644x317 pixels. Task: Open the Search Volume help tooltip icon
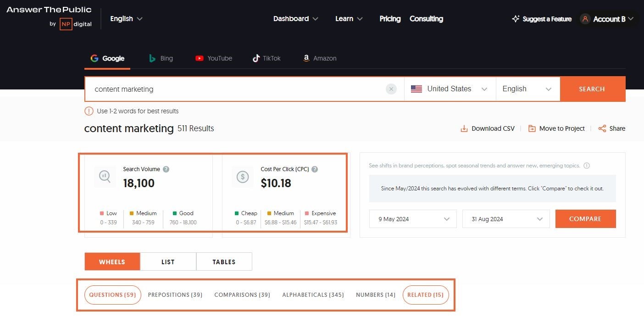click(x=166, y=169)
